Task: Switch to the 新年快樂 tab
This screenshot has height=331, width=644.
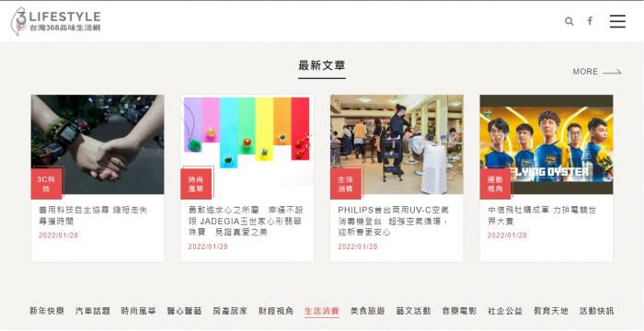Action: (x=47, y=311)
